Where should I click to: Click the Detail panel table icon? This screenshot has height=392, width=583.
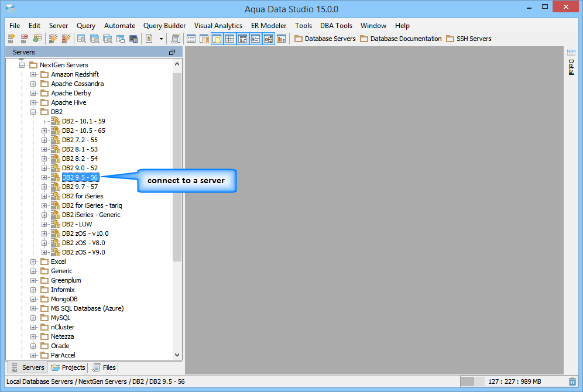(x=571, y=53)
